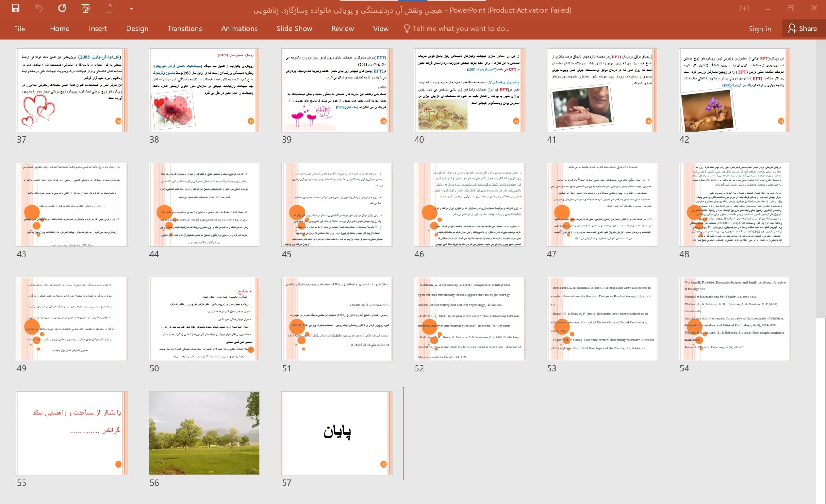Click the New document page icon
The height and width of the screenshot is (504, 826).
109,8
